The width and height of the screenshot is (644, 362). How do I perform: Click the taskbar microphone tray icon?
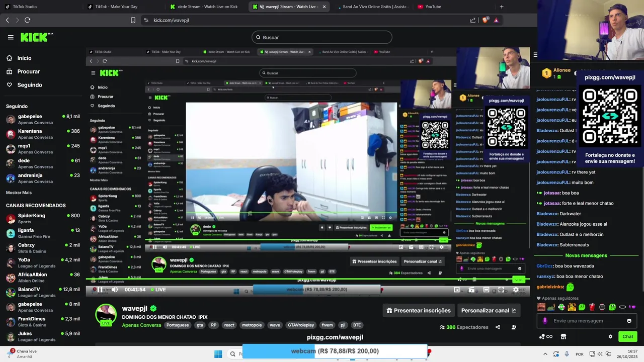click(x=567, y=354)
